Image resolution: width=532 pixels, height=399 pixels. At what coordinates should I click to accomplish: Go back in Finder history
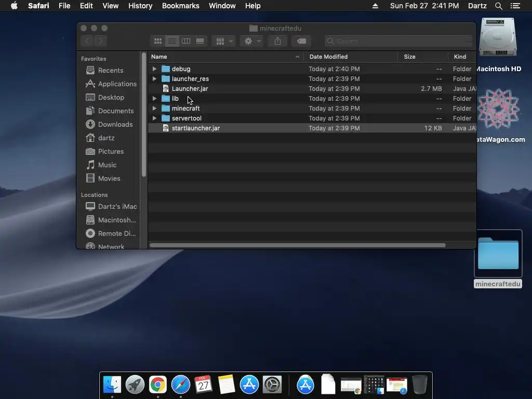click(x=87, y=41)
